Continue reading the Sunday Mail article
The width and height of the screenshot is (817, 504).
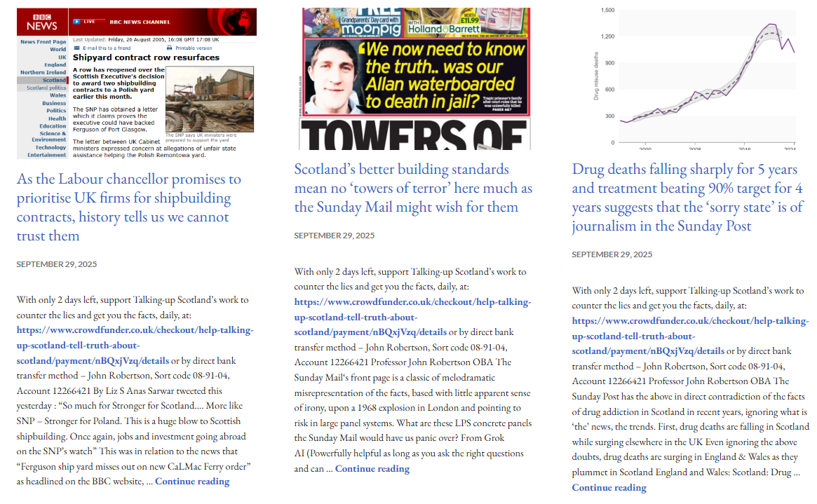pos(372,469)
